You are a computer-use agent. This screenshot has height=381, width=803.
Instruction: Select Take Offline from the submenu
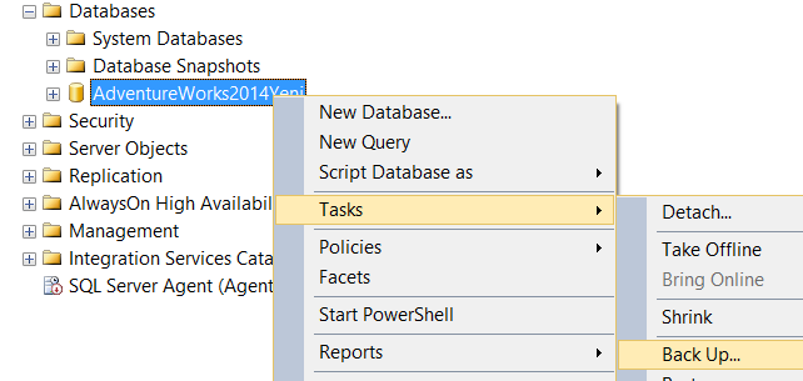pos(712,249)
